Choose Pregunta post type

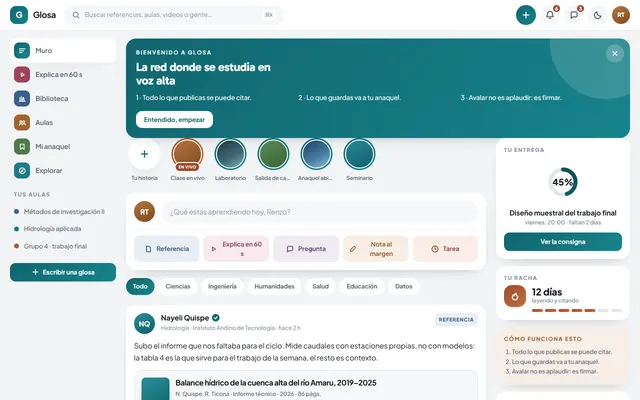tap(306, 249)
